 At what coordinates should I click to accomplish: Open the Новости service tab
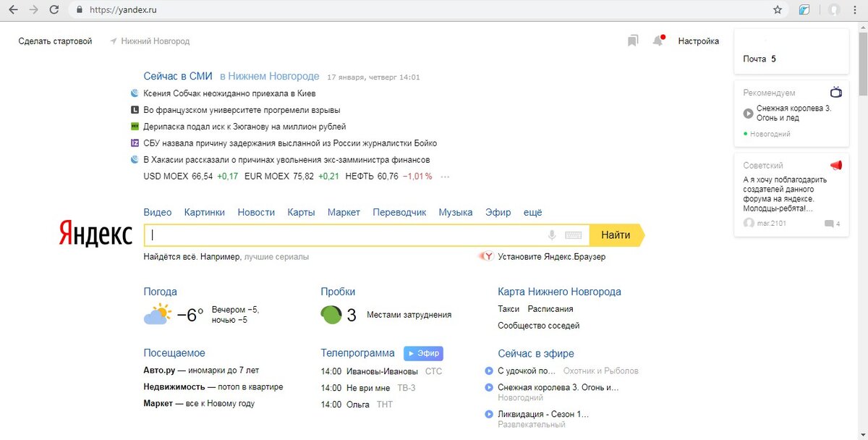click(x=256, y=212)
